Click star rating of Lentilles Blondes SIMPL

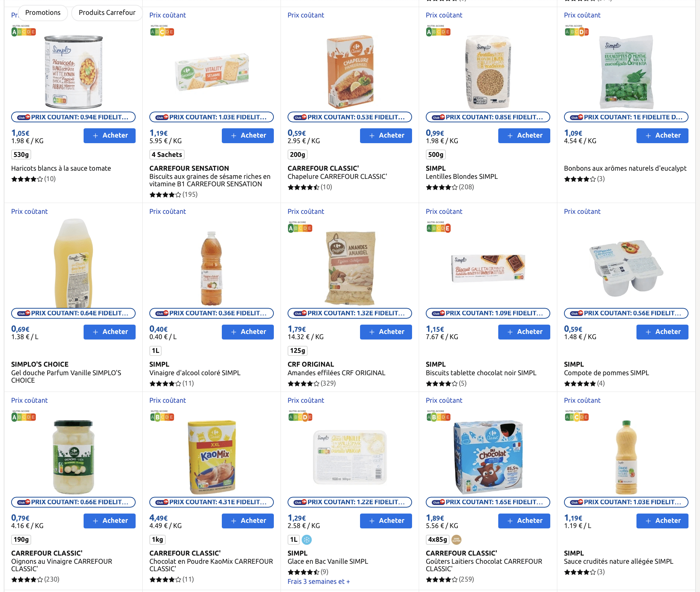pos(442,187)
